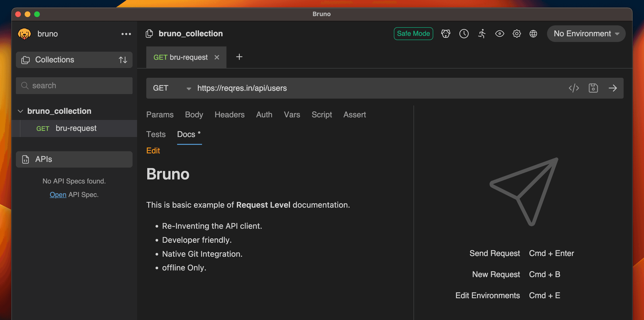644x320 pixels.
Task: Switch to the Tests tab
Action: [156, 134]
